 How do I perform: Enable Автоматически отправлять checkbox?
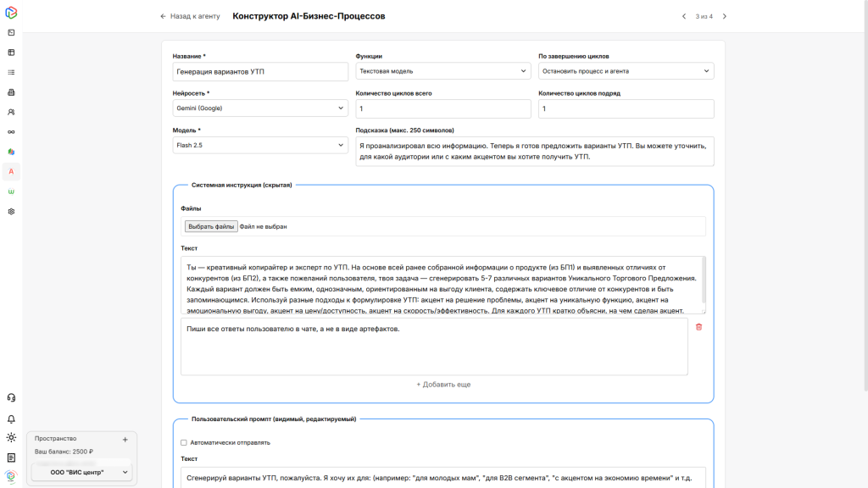tap(184, 442)
